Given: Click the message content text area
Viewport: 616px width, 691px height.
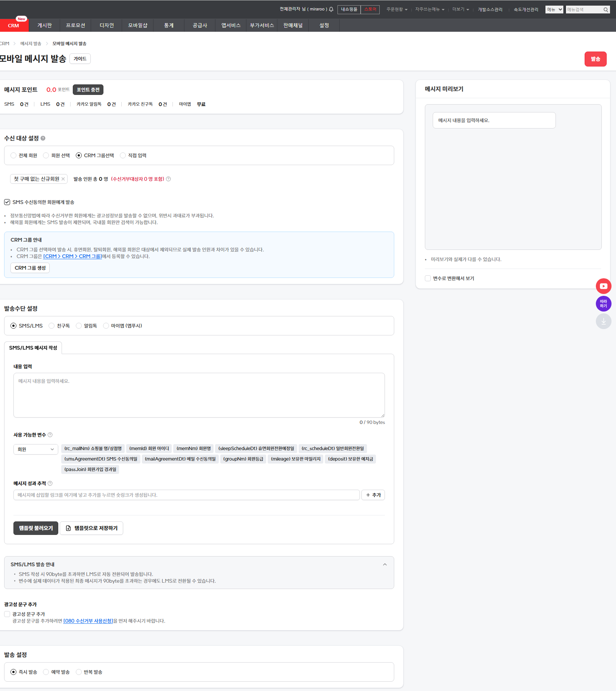Looking at the screenshot, I should pyautogui.click(x=199, y=395).
